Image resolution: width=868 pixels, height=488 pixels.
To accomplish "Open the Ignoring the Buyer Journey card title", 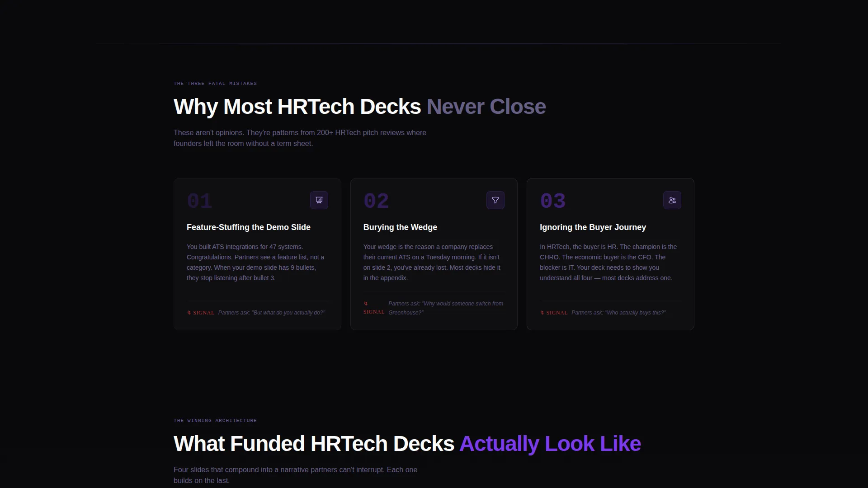I will click(593, 227).
